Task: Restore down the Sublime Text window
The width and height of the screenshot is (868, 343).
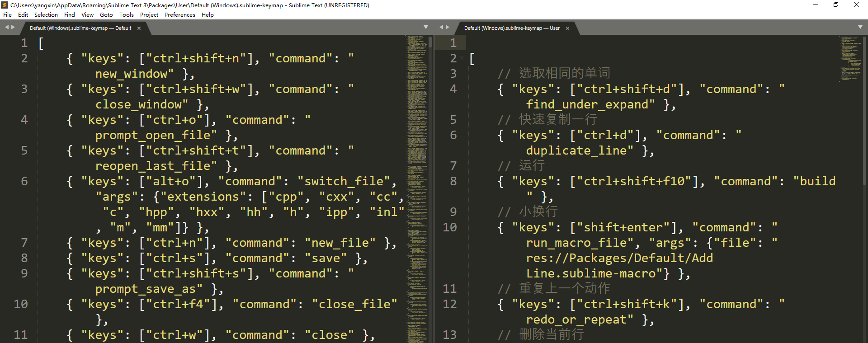Action: click(835, 5)
